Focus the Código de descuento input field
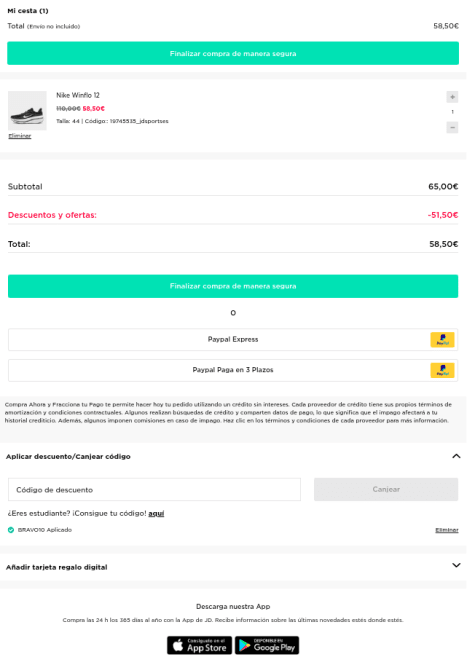The height and width of the screenshot is (665, 475). tap(154, 489)
